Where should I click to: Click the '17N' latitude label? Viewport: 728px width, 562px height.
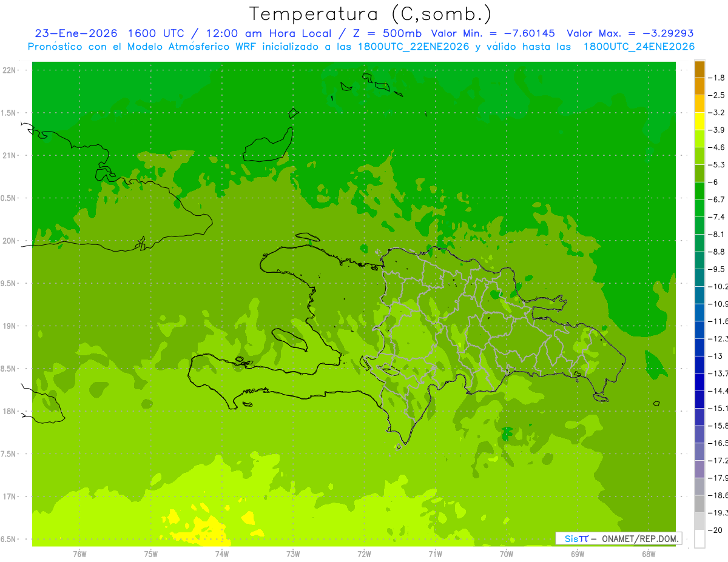[x=10, y=497]
